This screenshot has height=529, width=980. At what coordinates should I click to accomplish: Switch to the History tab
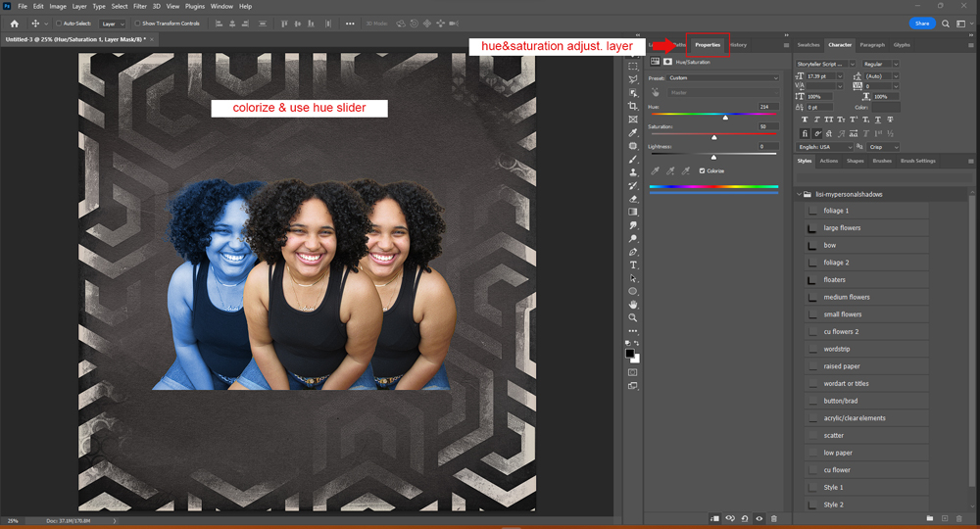coord(738,45)
